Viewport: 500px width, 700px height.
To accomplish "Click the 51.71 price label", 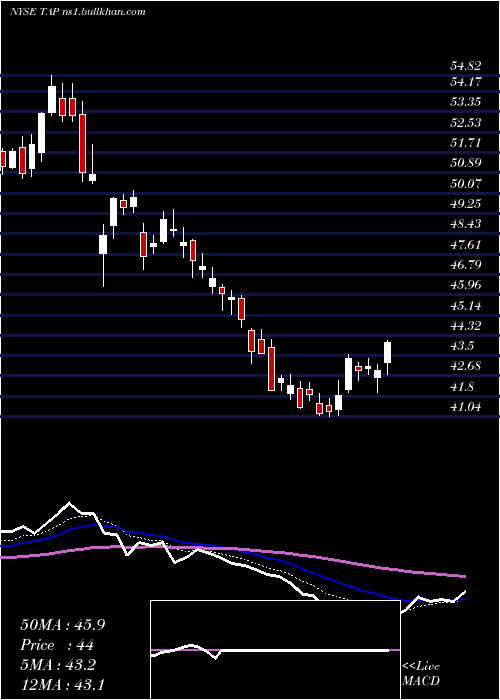I will pyautogui.click(x=465, y=143).
